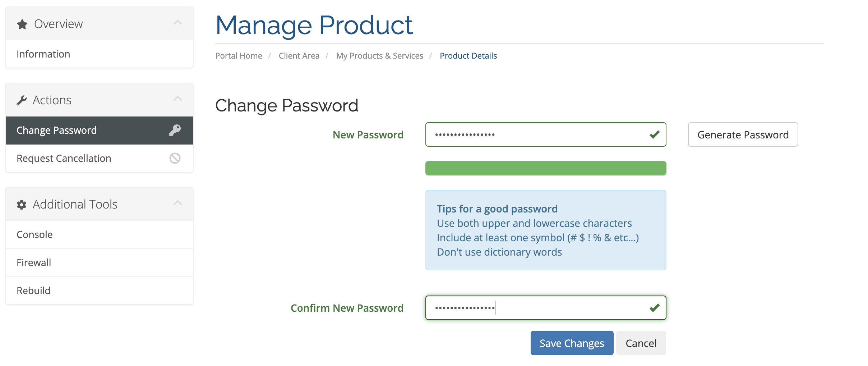Click the key icon in Change Password item
Image resolution: width=868 pixels, height=366 pixels.
click(175, 130)
